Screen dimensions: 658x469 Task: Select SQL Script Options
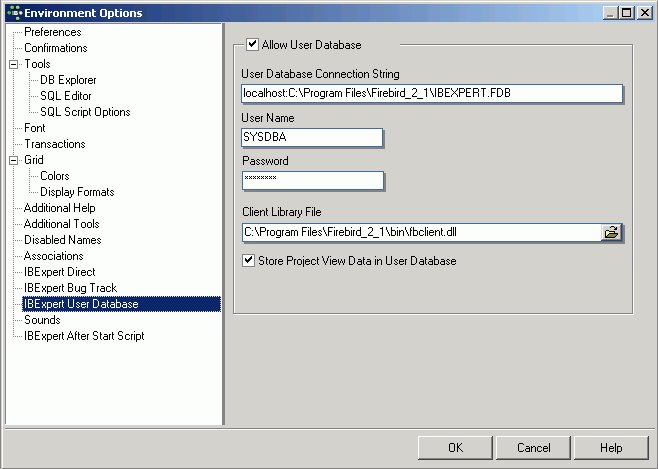(x=85, y=112)
